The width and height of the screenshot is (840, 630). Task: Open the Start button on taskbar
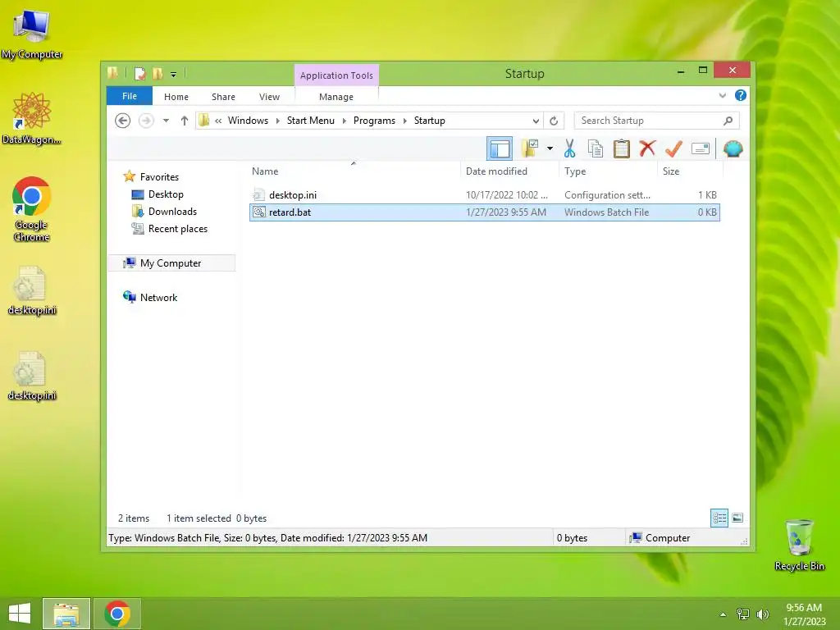20,614
